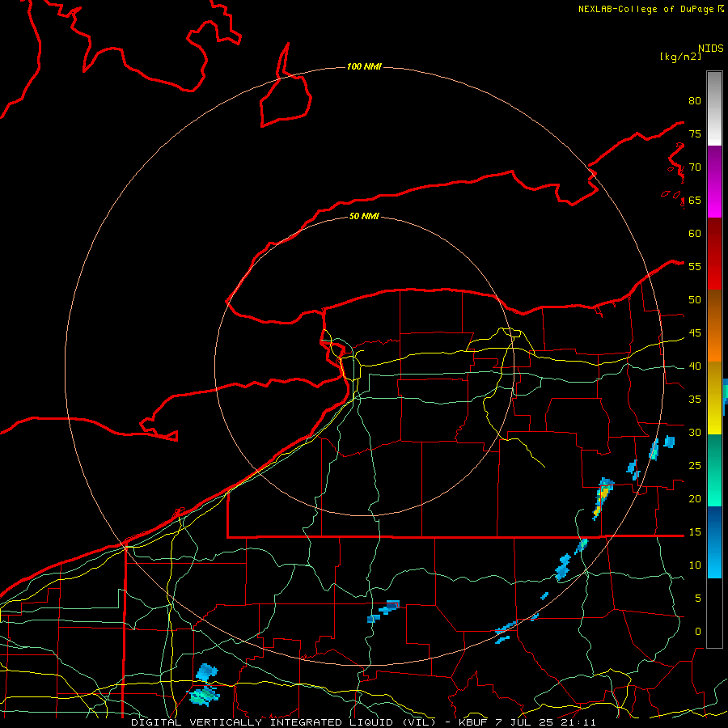Pick the white-gray segment of the color bar
The image size is (728, 728).
714,108
